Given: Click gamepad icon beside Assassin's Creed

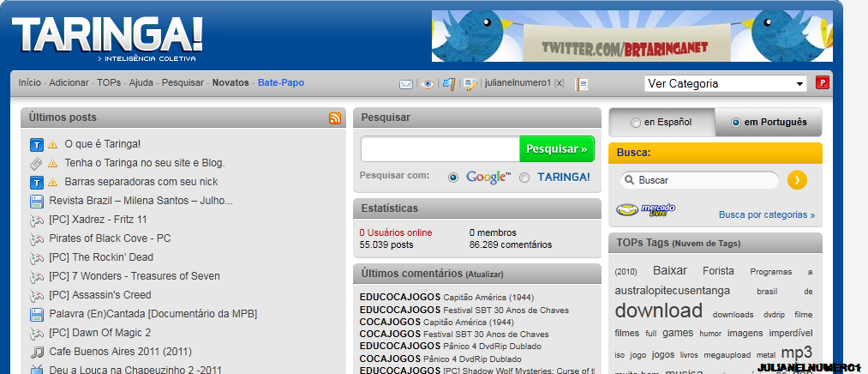Looking at the screenshot, I should [x=37, y=296].
